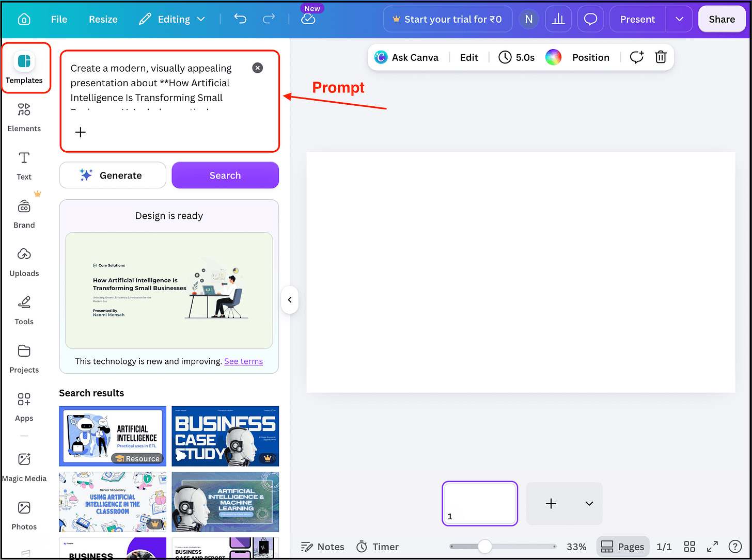Add attachment with prompt plus icon
752x560 pixels.
pyautogui.click(x=81, y=132)
